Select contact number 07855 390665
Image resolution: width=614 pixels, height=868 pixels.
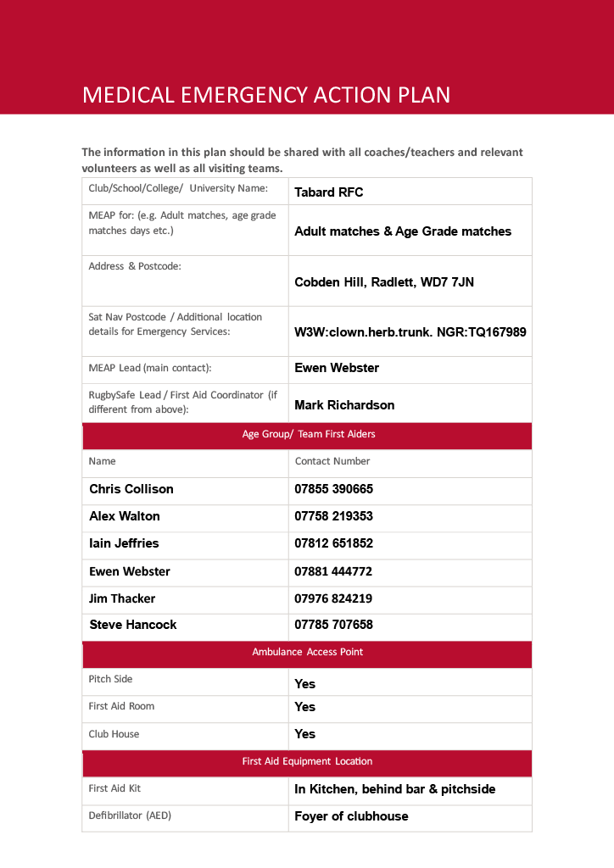(410, 491)
